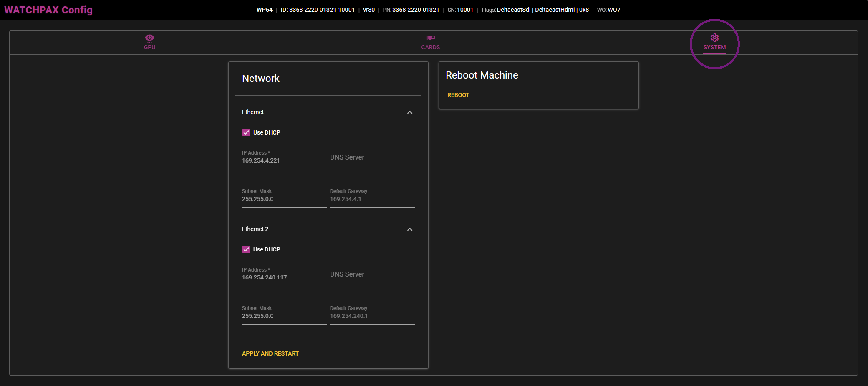Click the WATCHPAX Config logo
Viewport: 868px width, 386px height.
tap(48, 9)
